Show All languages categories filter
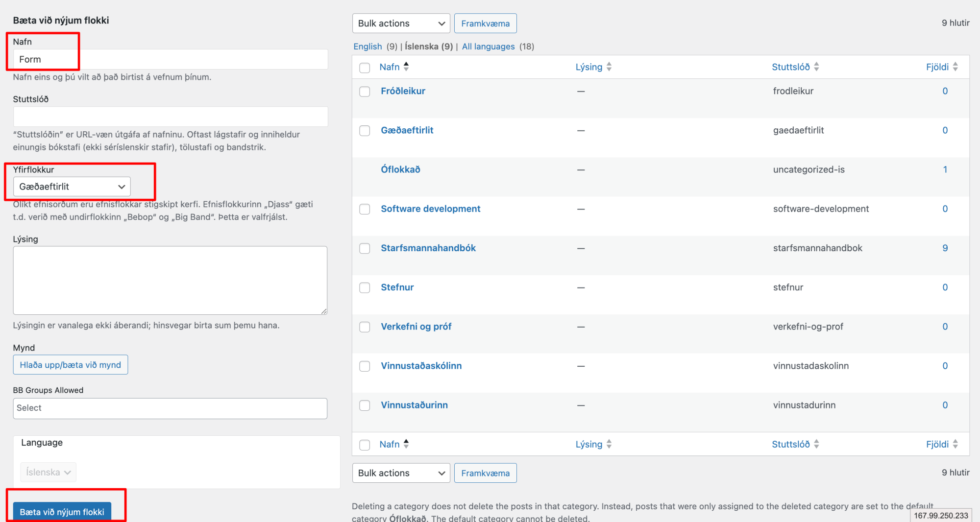Viewport: 980px width, 522px height. (x=488, y=47)
